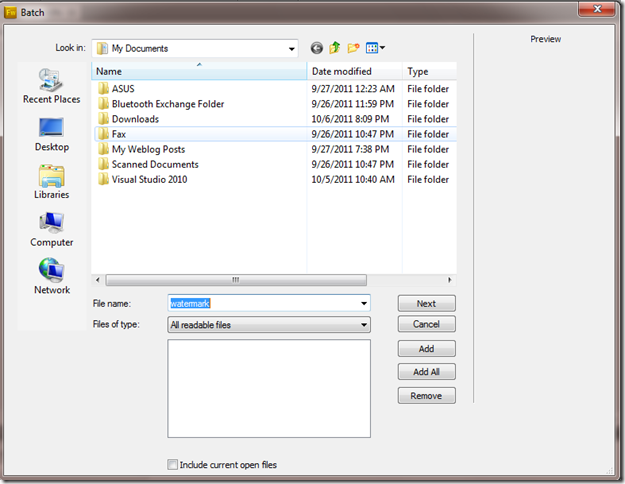The image size is (625, 484).
Task: Click date 9/26/2011 11:59 PM
Action: coord(353,104)
